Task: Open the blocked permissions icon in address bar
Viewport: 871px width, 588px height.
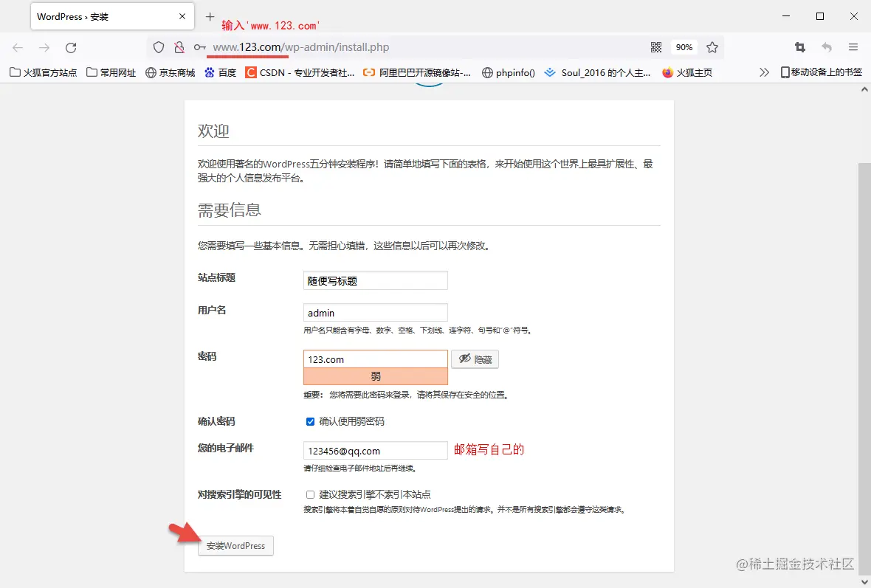Action: (179, 46)
